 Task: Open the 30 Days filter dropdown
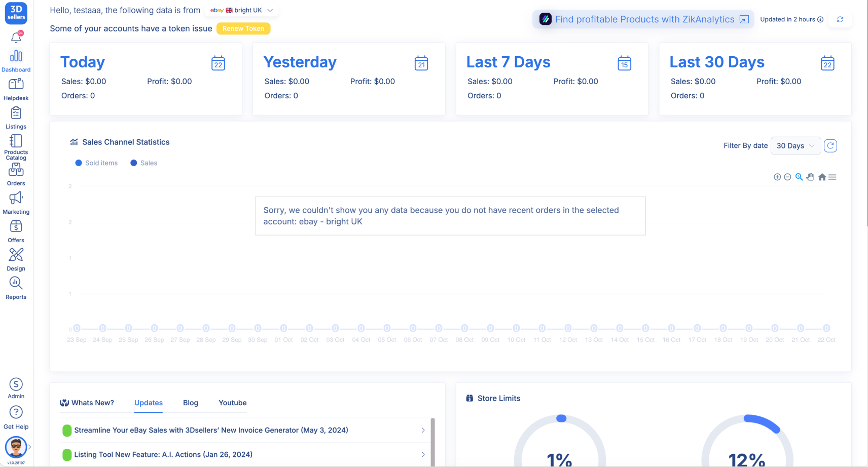point(795,146)
